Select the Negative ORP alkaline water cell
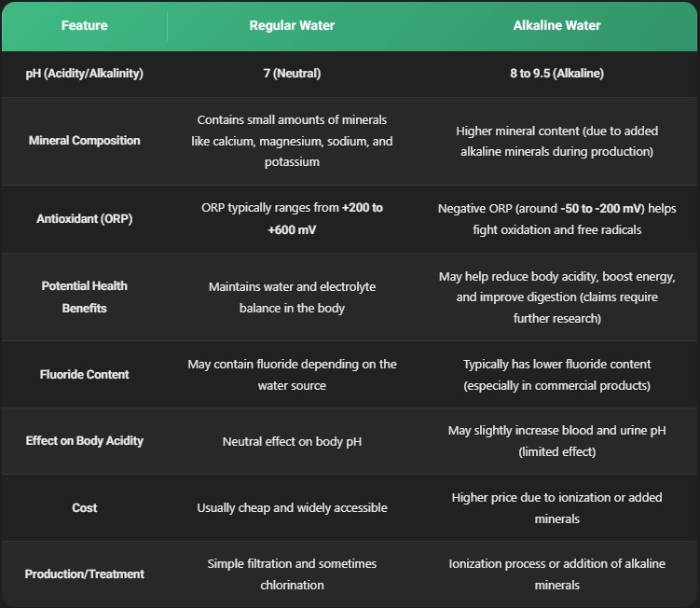Screen dimensions: 700x608 556,219
